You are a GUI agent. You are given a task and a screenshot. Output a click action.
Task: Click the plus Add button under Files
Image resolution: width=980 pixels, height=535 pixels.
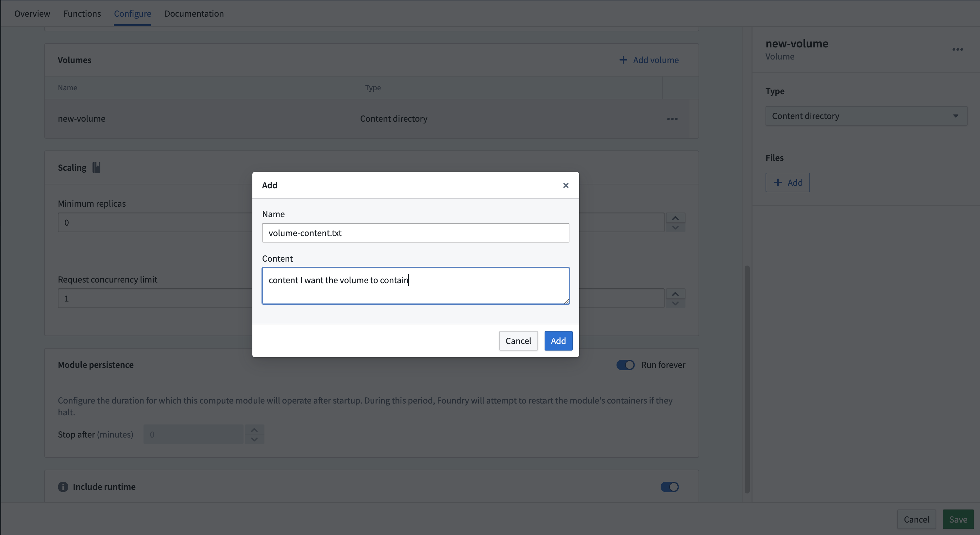click(787, 182)
